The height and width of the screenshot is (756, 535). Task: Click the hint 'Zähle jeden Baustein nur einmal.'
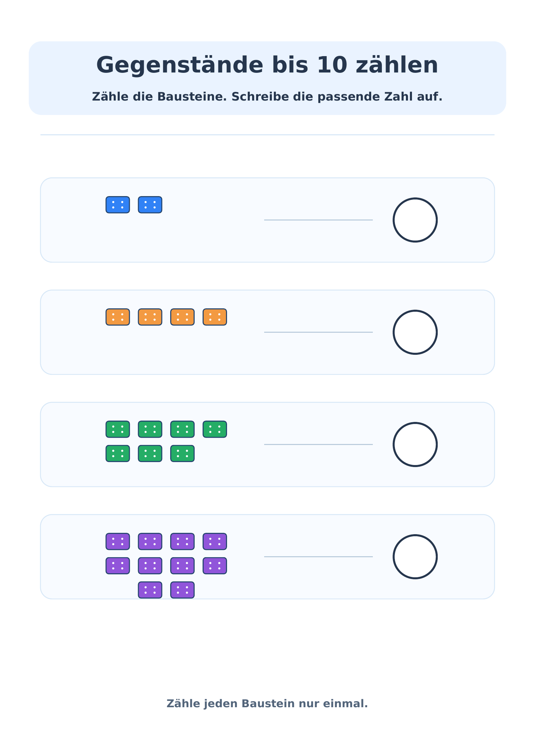(267, 703)
